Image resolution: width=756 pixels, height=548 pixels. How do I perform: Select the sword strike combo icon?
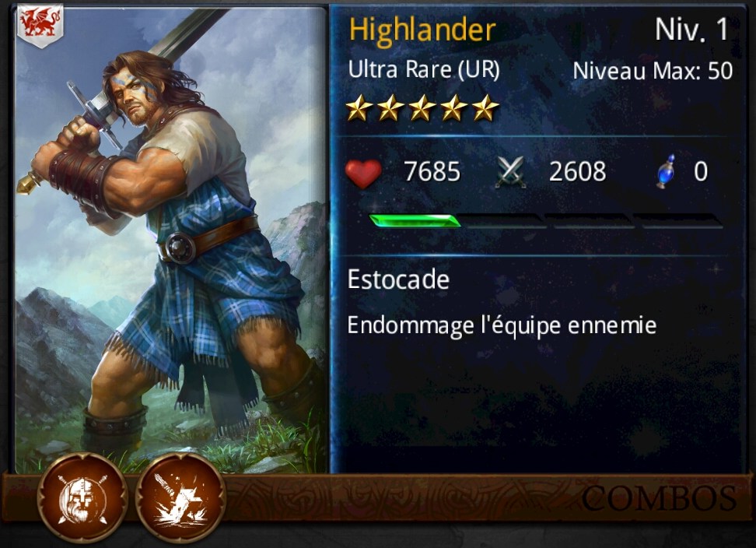click(180, 498)
